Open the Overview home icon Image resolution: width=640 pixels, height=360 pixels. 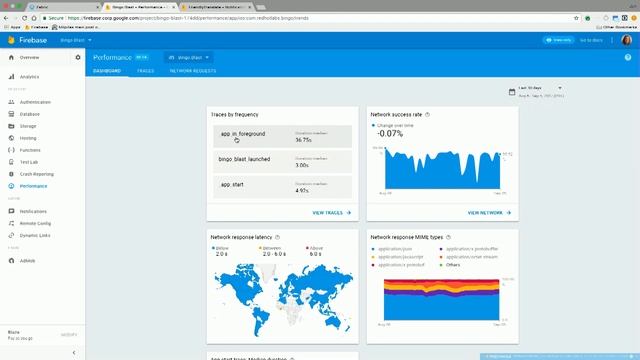(x=11, y=58)
